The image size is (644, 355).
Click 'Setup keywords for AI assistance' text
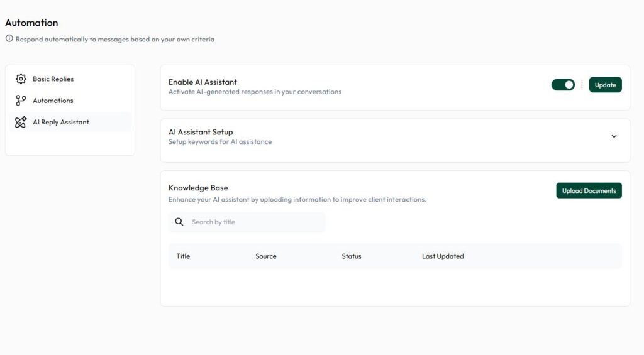219,141
